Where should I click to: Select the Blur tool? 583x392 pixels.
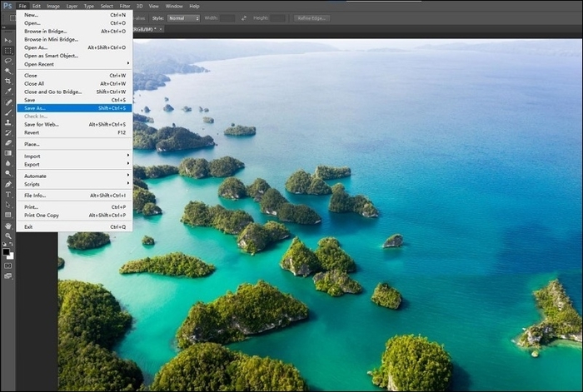(x=7, y=163)
